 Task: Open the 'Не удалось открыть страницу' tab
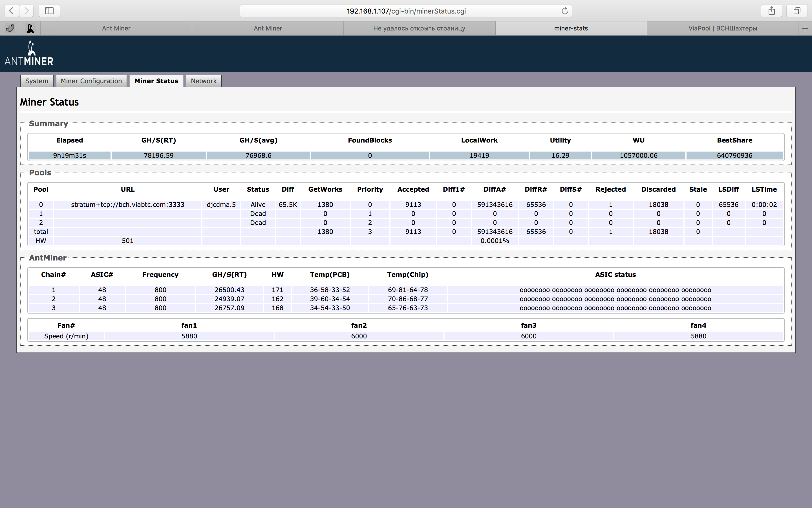pos(419,29)
